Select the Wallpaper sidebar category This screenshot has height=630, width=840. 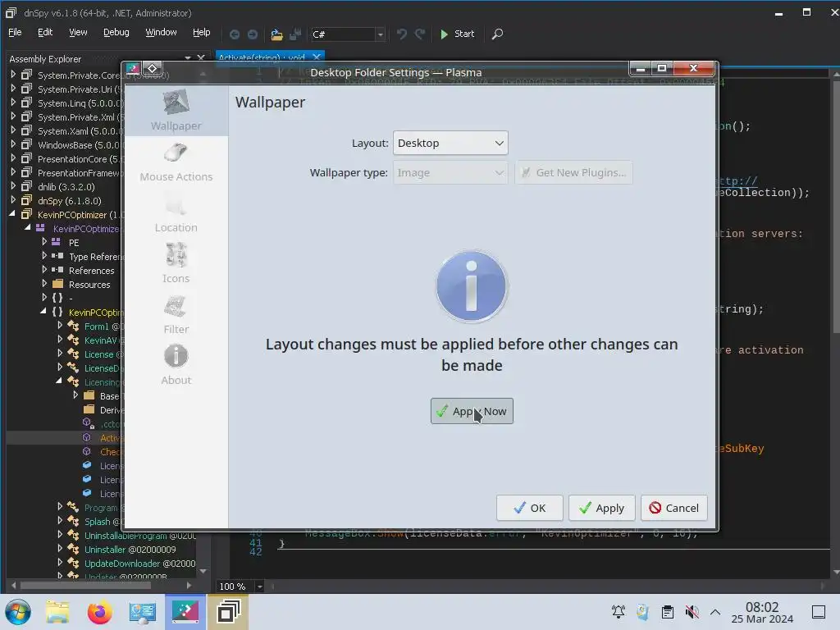tap(176, 111)
